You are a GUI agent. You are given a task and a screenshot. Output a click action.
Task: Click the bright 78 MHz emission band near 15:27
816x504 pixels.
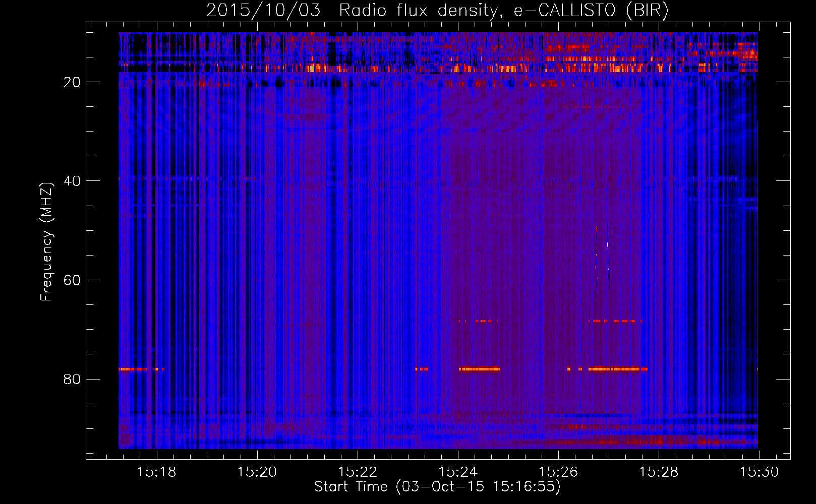click(618, 369)
